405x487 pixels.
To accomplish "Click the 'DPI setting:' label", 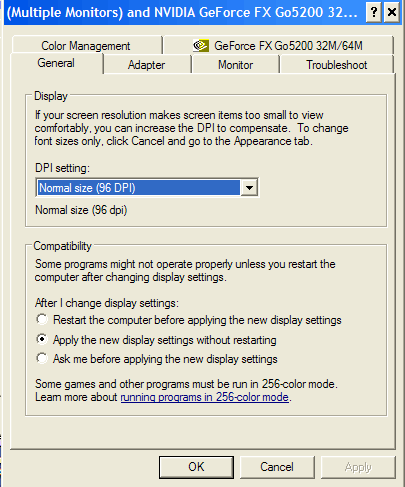I will pos(62,168).
